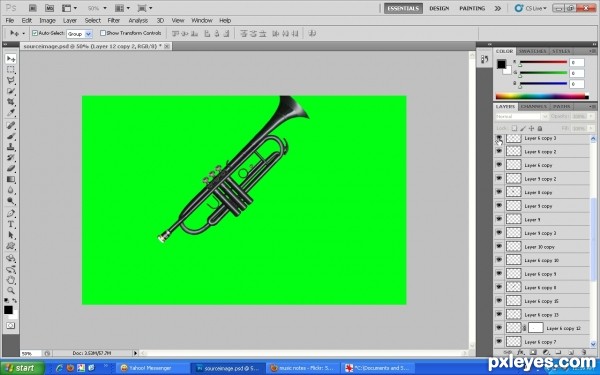Hide Layer 6 copy 2 with eye icon
600x375 pixels.
point(499,152)
